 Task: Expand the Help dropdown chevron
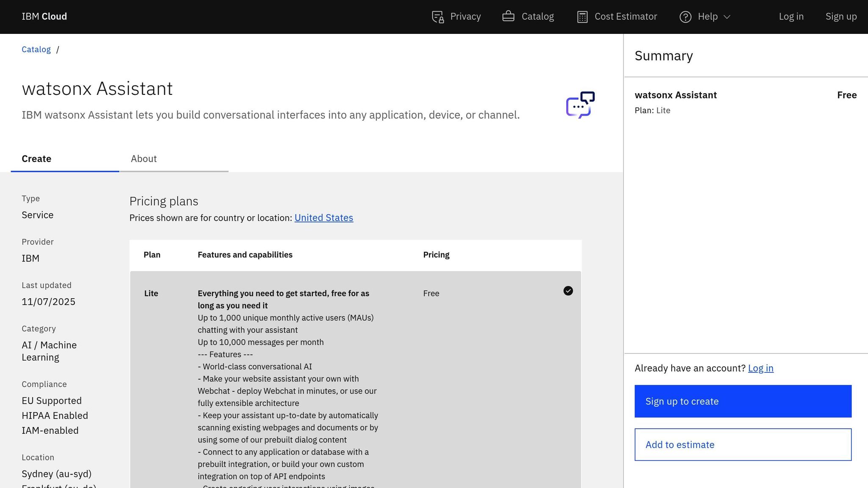click(726, 17)
